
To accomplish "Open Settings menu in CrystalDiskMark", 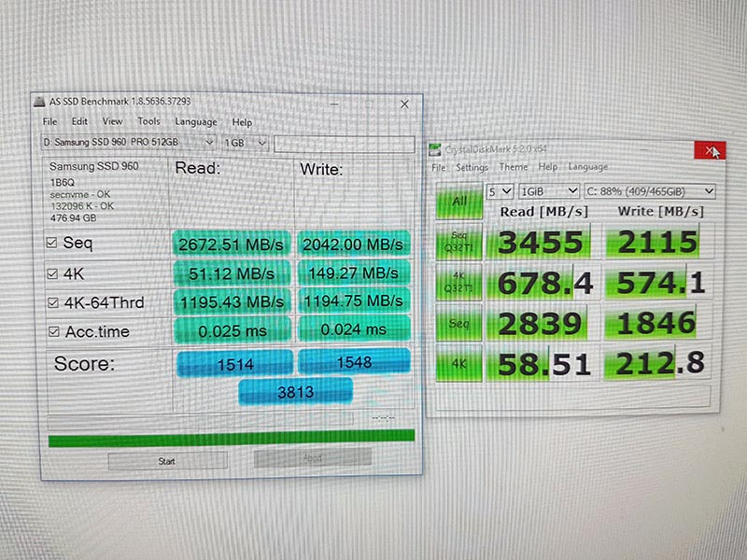I will [x=472, y=168].
